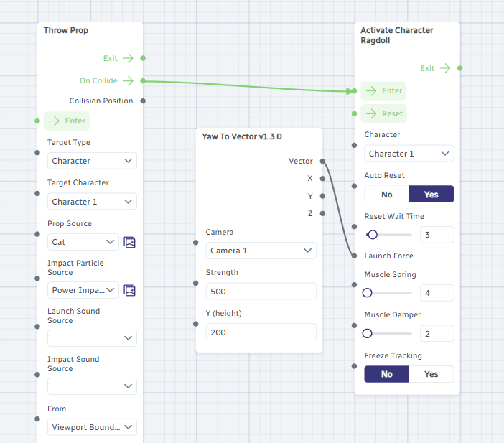Click the Reset Wait Time slider handle
Image resolution: width=504 pixels, height=443 pixels.
tap(373, 235)
